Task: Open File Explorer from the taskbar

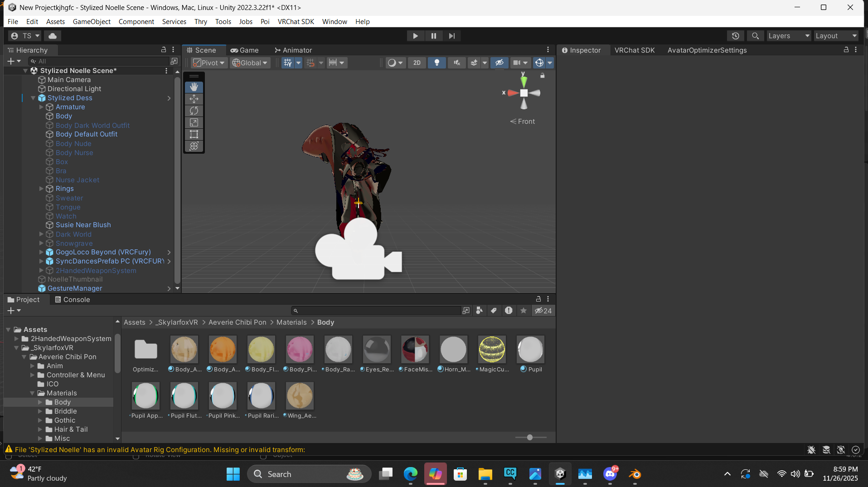Action: (x=485, y=474)
